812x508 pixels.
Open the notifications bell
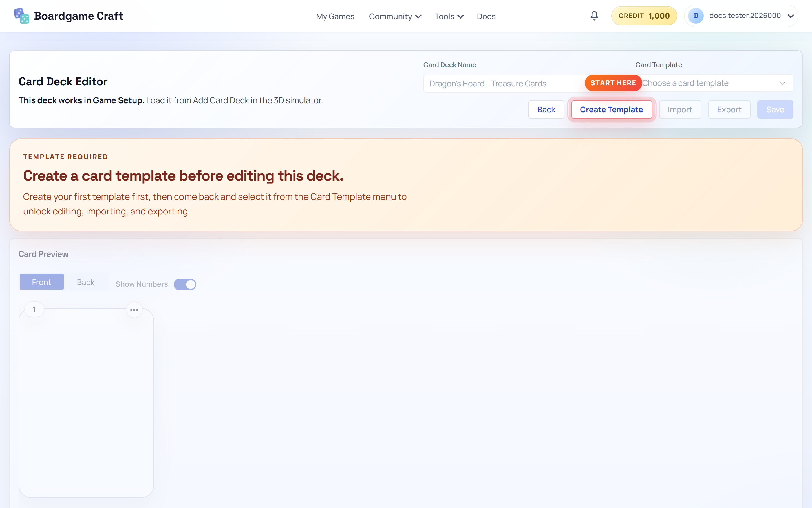[x=594, y=16]
